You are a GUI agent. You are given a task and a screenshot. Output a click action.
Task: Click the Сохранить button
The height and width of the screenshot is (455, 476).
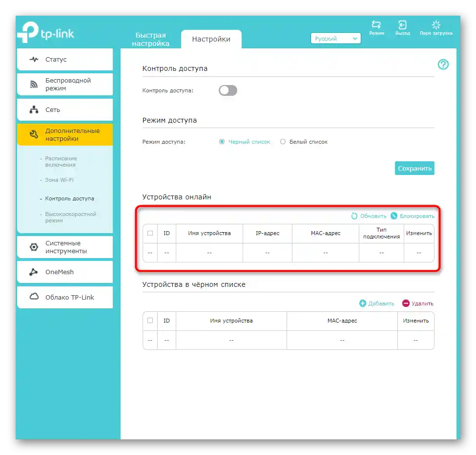point(414,168)
